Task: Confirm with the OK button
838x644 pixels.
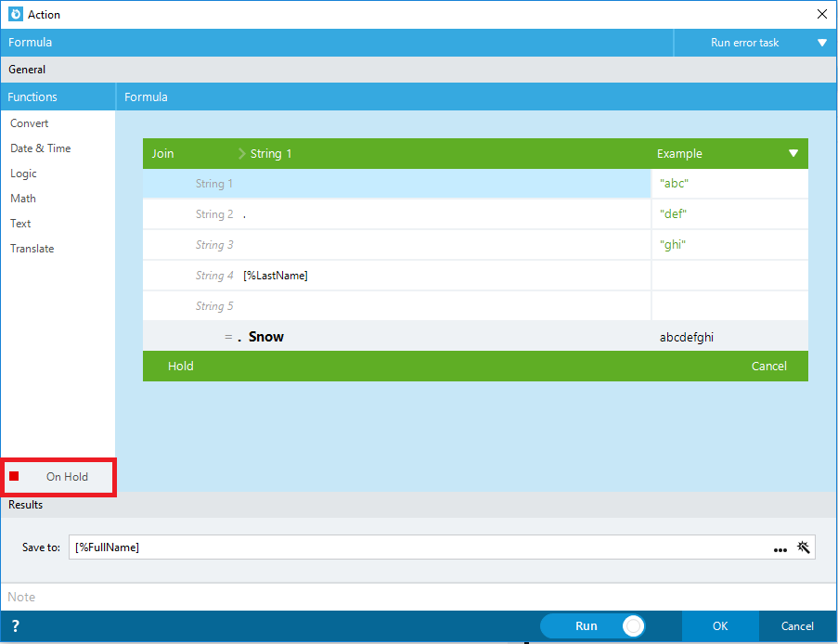Action: (x=720, y=625)
